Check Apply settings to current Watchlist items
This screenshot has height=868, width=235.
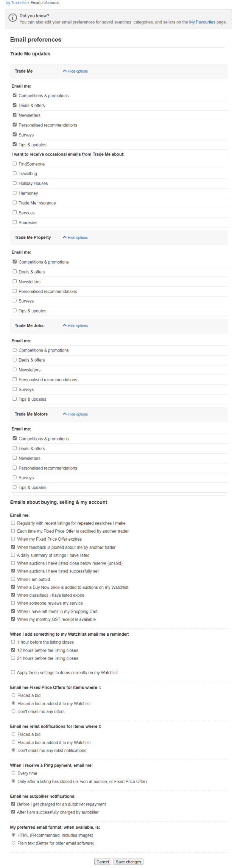click(x=13, y=672)
